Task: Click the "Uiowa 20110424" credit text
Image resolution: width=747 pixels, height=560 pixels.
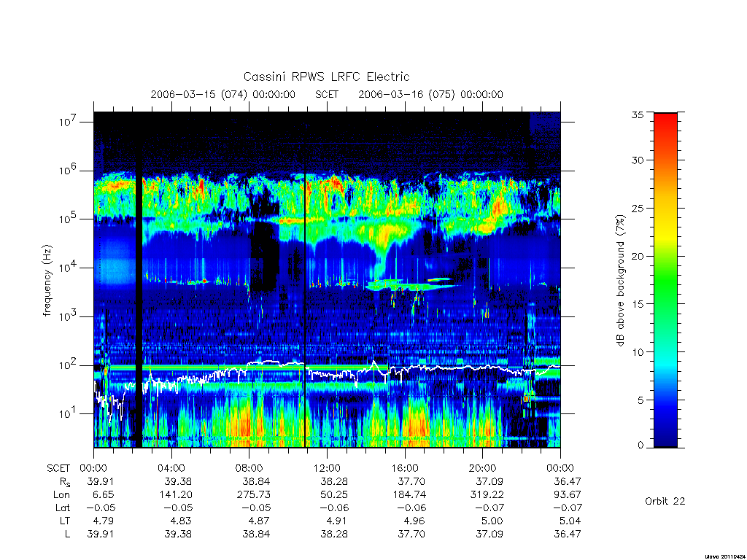Action: tap(724, 556)
